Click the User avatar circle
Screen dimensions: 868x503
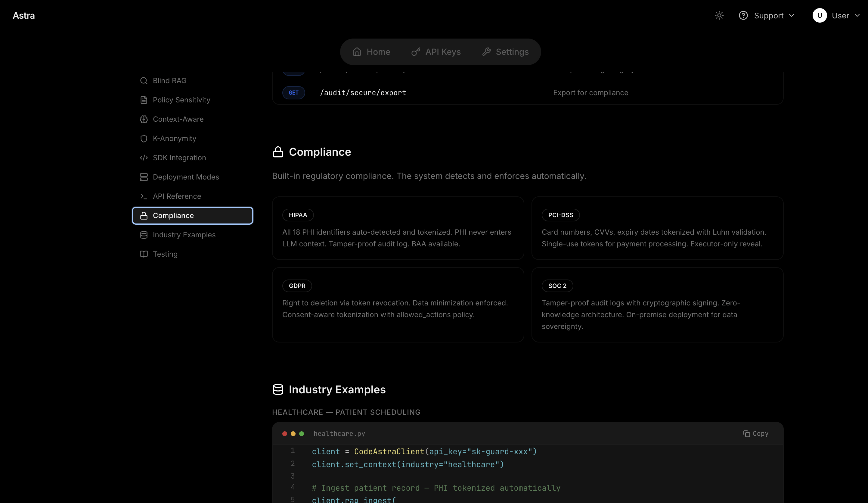(x=820, y=16)
